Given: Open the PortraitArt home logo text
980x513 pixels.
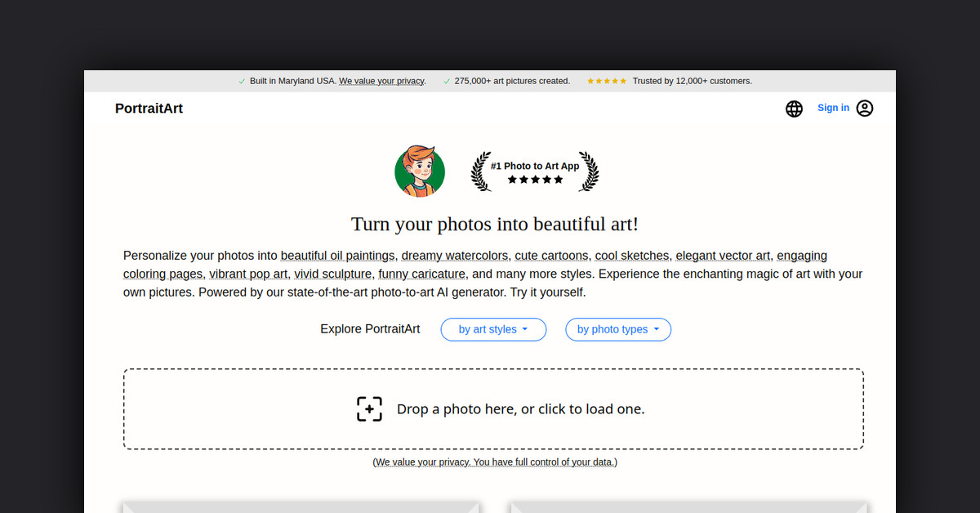Looking at the screenshot, I should 149,108.
